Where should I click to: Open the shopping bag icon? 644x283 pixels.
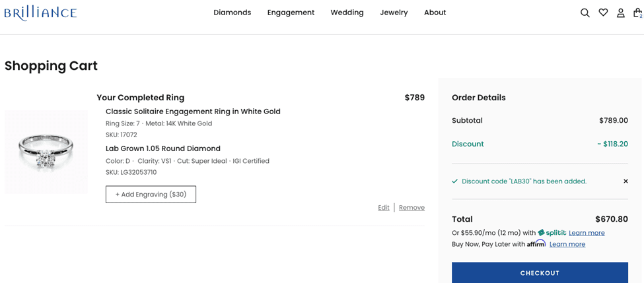coord(637,13)
